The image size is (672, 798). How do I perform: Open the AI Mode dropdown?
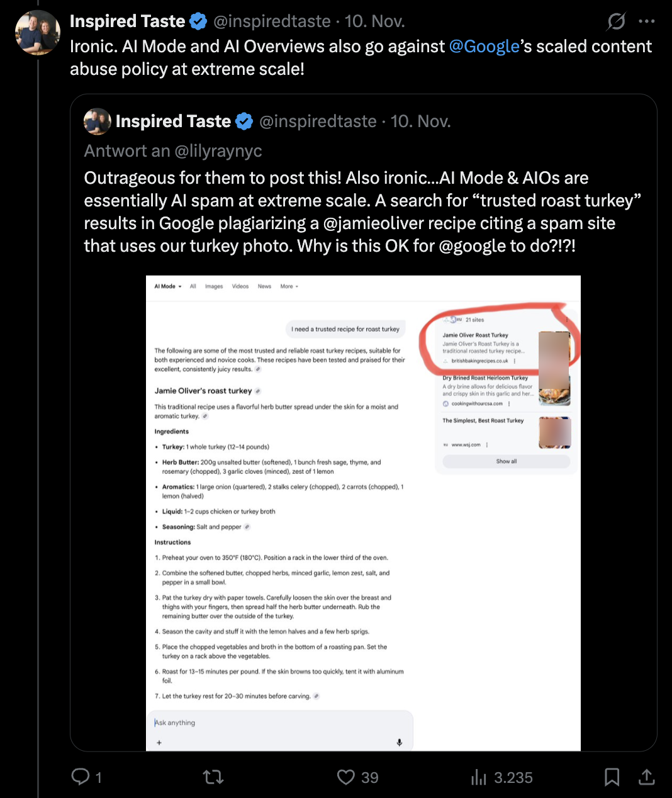tap(167, 286)
